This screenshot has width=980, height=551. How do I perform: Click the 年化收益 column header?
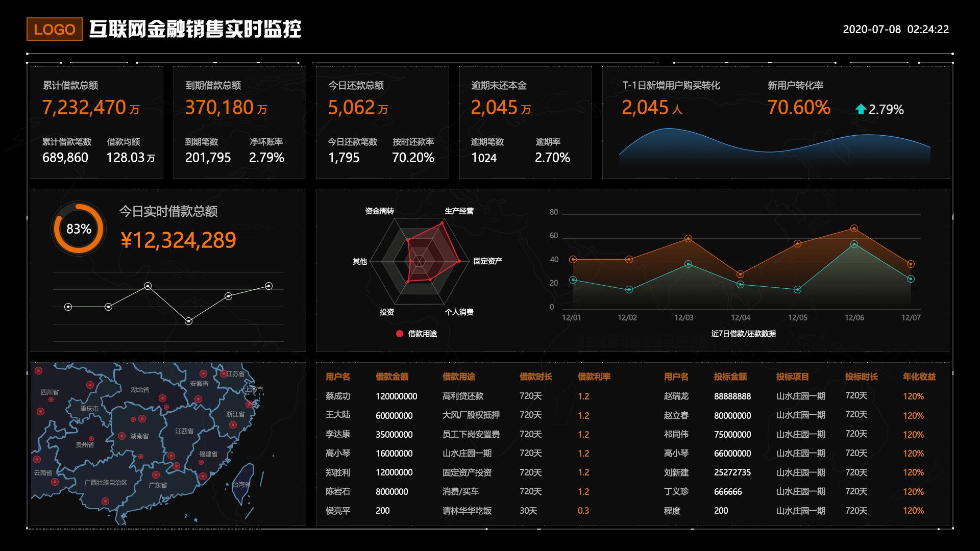coord(919,377)
